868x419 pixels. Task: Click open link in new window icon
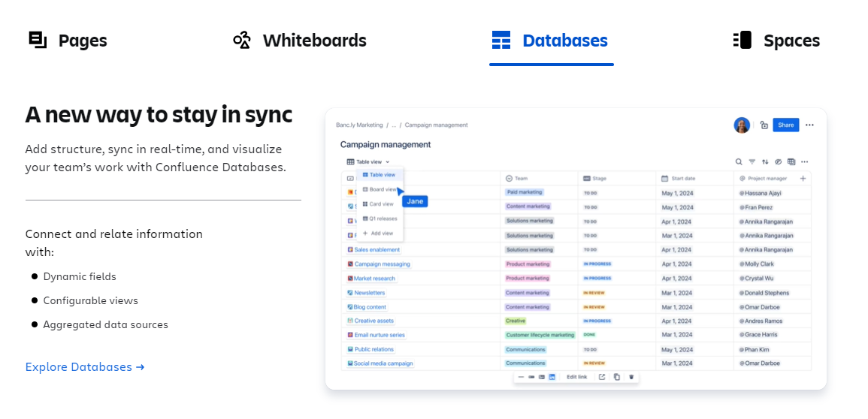click(602, 377)
